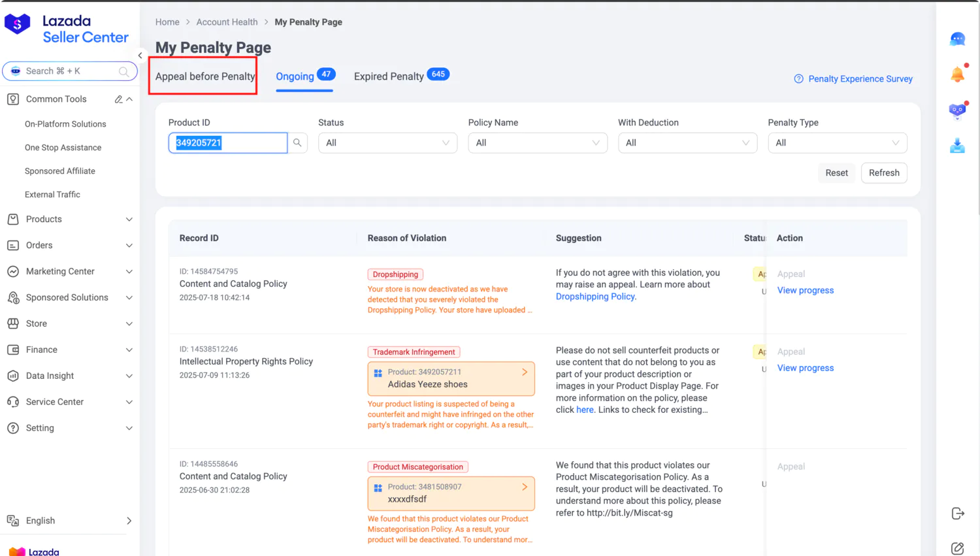This screenshot has width=980, height=556.
Task: Collapse the left sidebar with arrow icon
Action: pos(140,56)
